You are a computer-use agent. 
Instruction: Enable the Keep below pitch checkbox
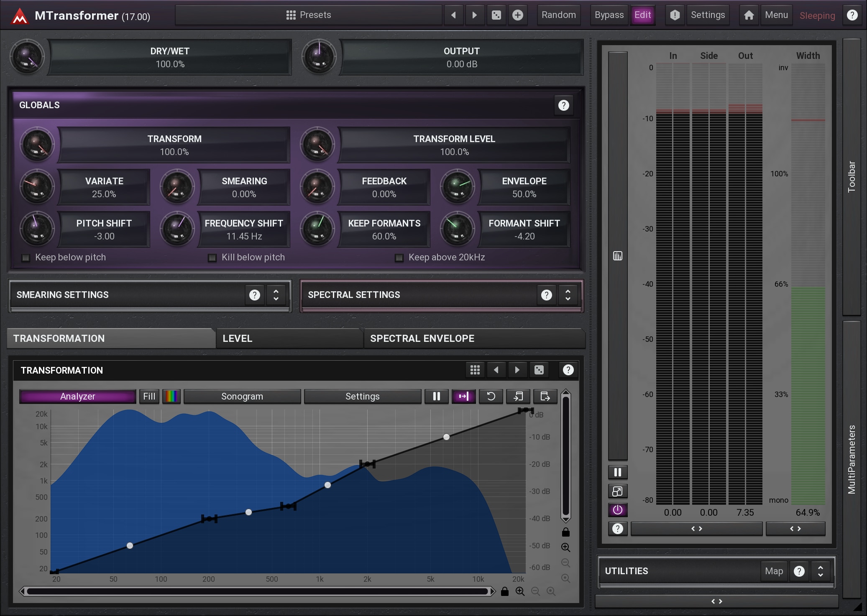click(26, 257)
